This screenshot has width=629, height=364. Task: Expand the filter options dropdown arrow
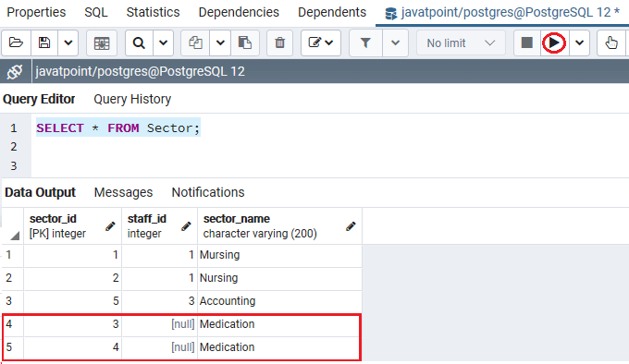(x=395, y=42)
